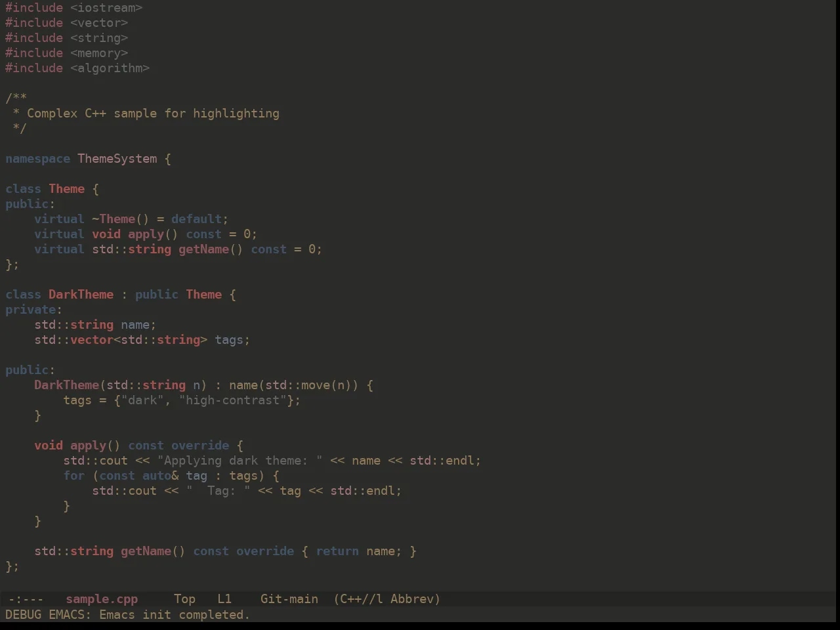
Task: Click the string literal "dark"
Action: coord(142,400)
